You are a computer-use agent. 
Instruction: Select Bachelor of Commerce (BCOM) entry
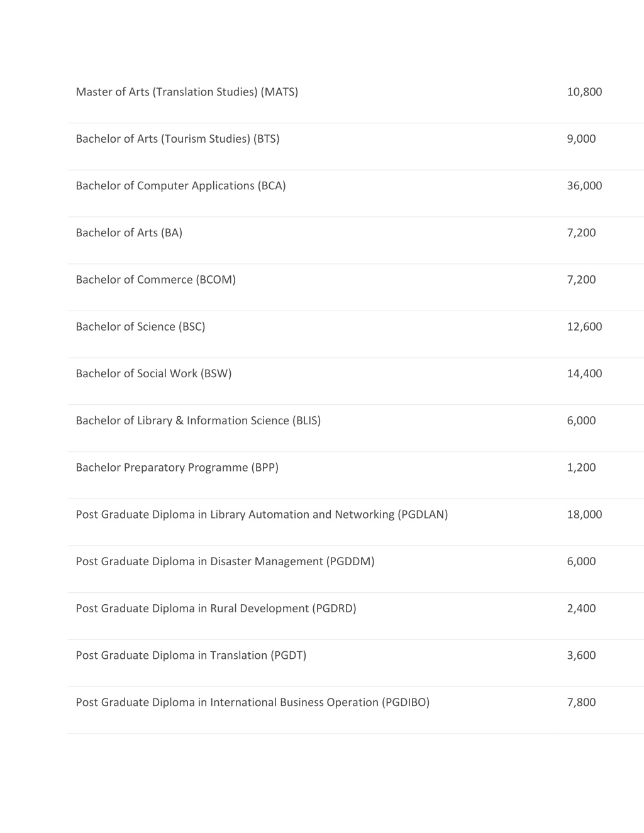(155, 280)
